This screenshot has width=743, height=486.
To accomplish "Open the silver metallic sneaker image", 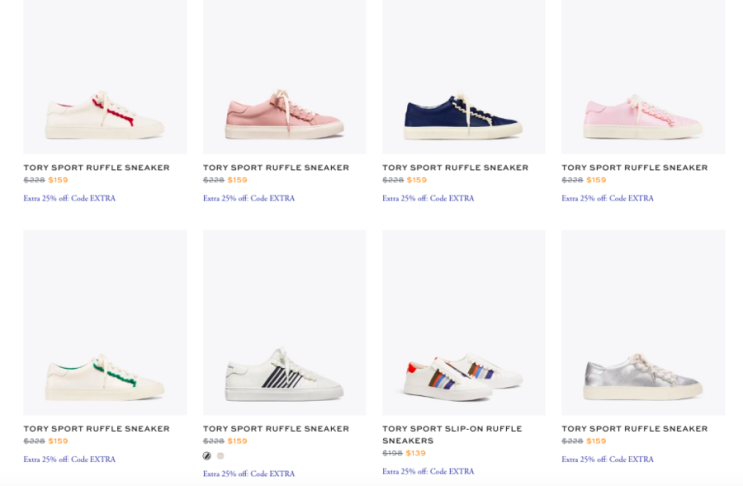I will pos(642,376).
